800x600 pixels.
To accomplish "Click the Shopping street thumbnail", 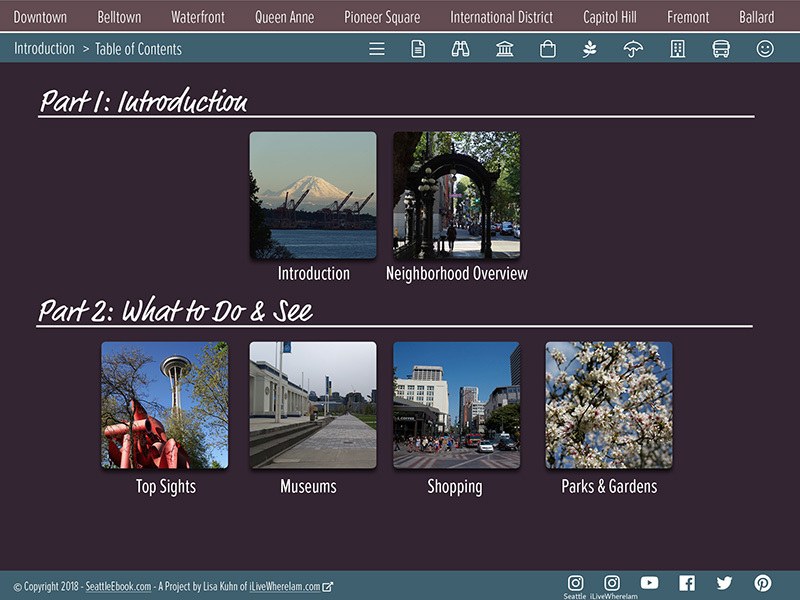I will (x=457, y=405).
